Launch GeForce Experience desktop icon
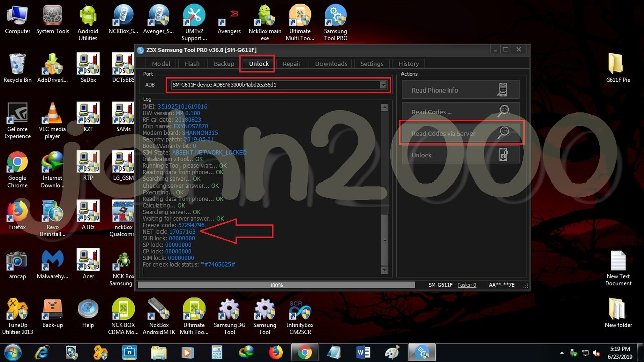The width and height of the screenshot is (644, 362). [18, 121]
